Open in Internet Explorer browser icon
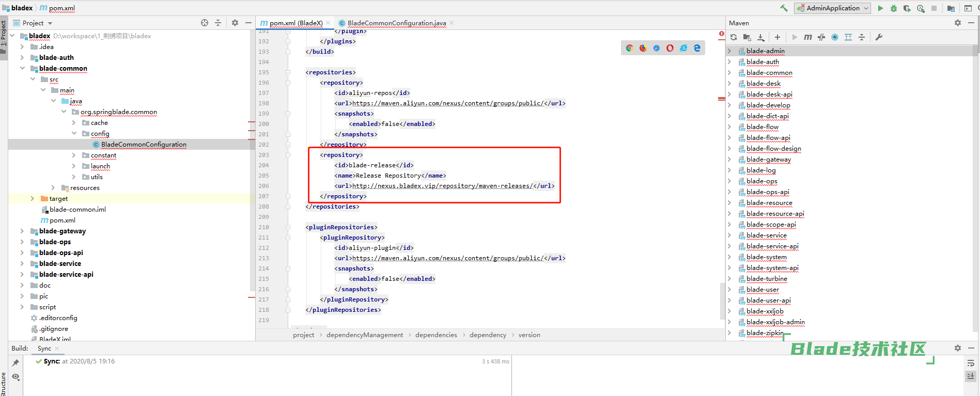The image size is (980, 396). (x=683, y=48)
